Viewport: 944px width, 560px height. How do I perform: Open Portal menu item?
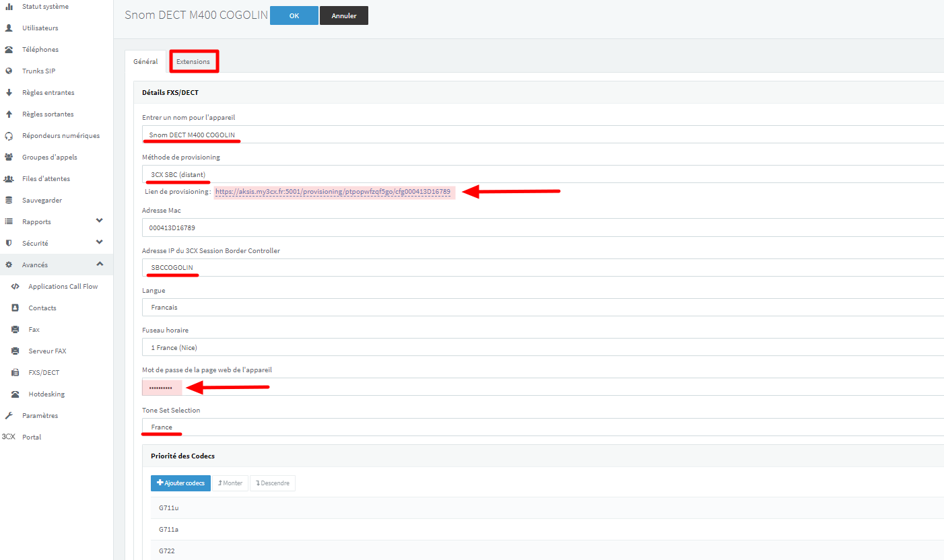click(x=32, y=438)
